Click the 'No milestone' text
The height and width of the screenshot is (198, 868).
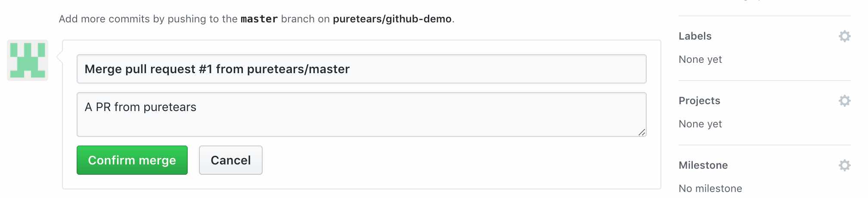(x=710, y=189)
